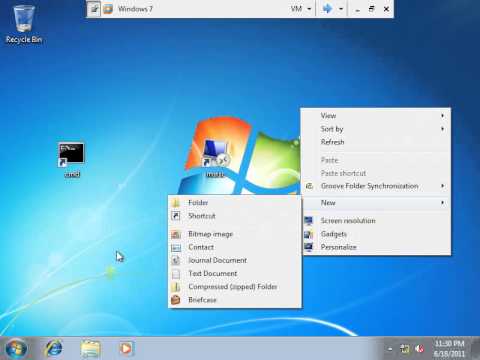Choose Refresh from the context menu
480x360 pixels.
pyautogui.click(x=376, y=142)
